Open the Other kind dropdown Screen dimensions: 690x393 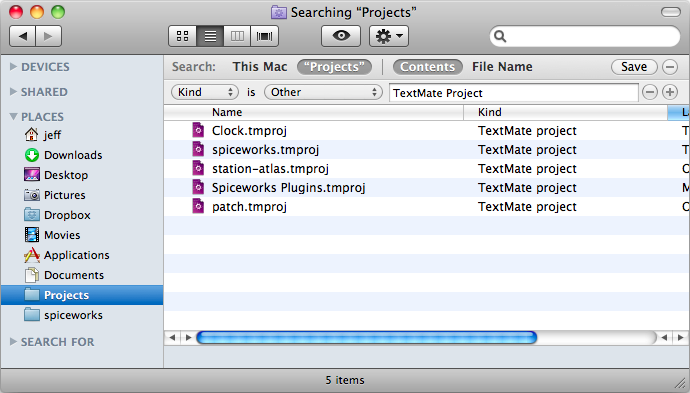[x=323, y=92]
